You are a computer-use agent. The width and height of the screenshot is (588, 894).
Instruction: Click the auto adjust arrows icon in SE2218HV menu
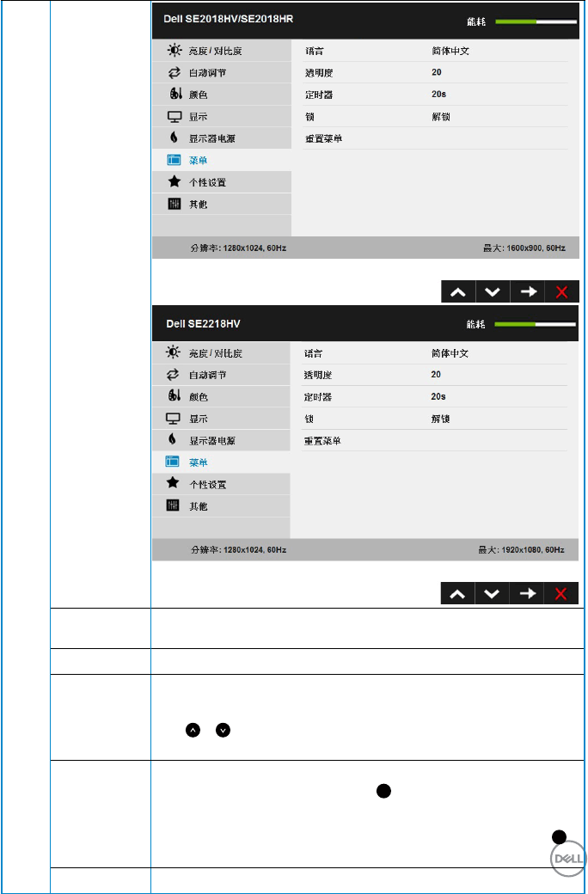[173, 375]
